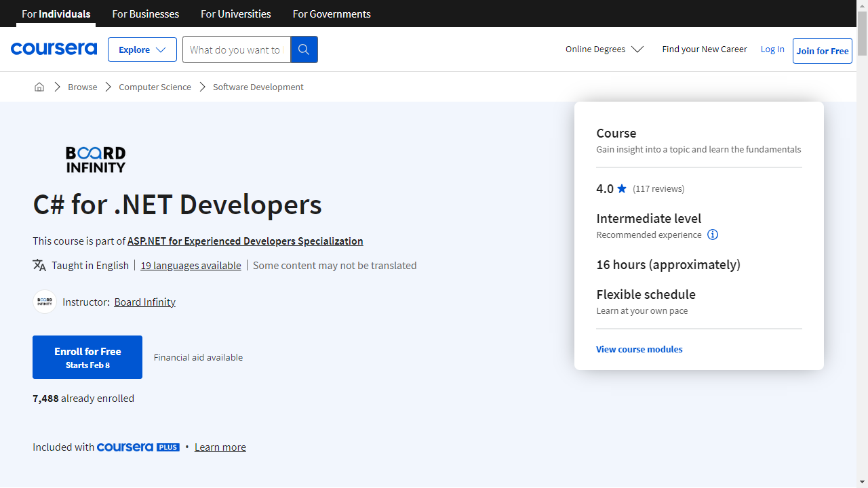The width and height of the screenshot is (868, 488).
Task: Open the 19 languages available link
Action: coord(191,265)
